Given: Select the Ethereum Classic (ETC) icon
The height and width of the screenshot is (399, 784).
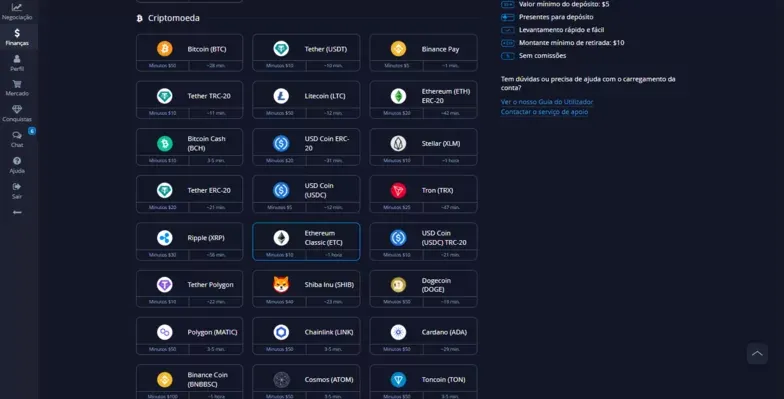Looking at the screenshot, I should (281, 238).
